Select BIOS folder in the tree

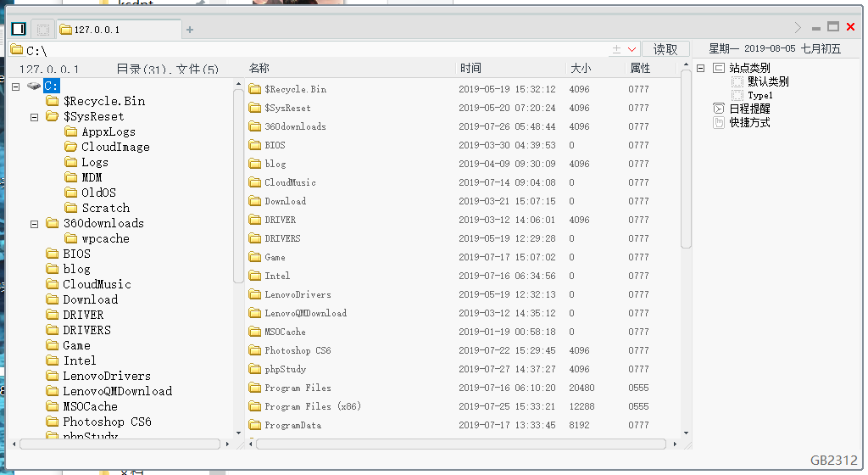(x=76, y=254)
